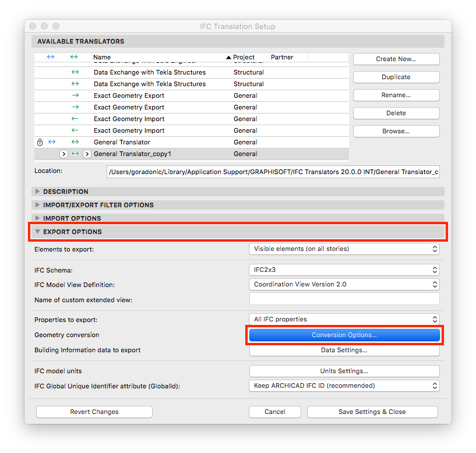Click 'Building Information data to export' label
The image size is (476, 453).
click(87, 350)
